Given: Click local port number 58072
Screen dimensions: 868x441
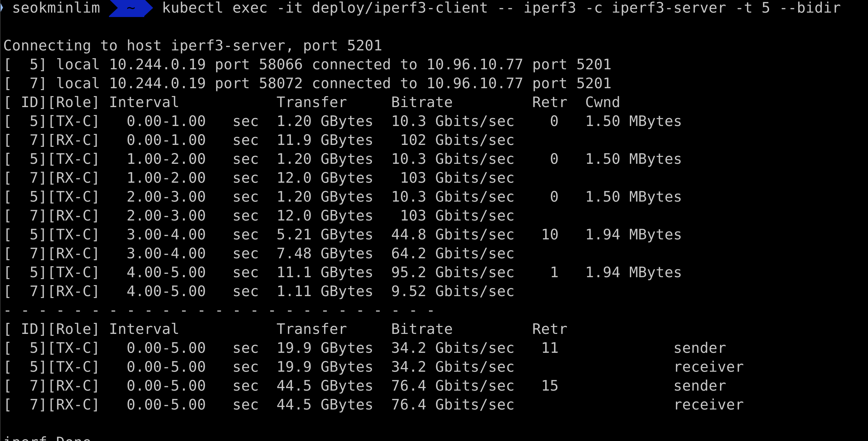Looking at the screenshot, I should (x=280, y=83).
